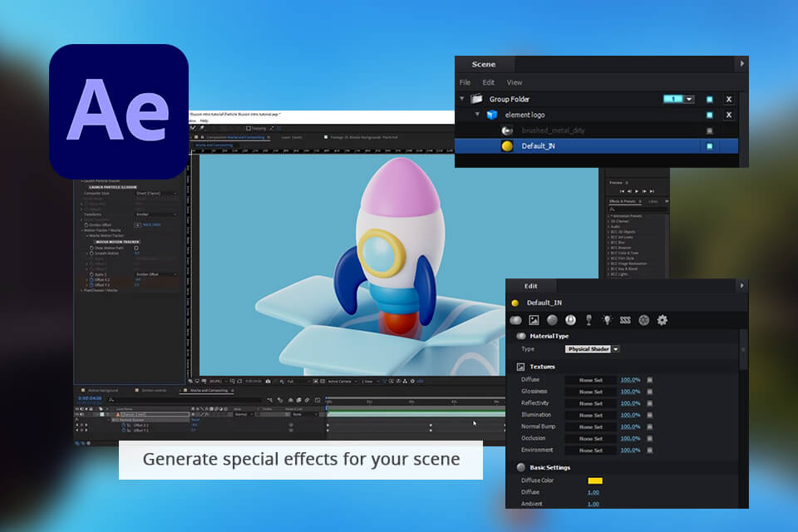Click the Edit panel vertical scrollbar
Viewport: 798px width, 532px height.
click(x=743, y=349)
